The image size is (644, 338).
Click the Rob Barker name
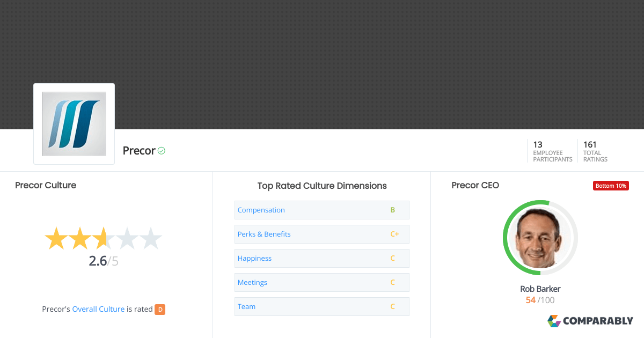point(540,289)
